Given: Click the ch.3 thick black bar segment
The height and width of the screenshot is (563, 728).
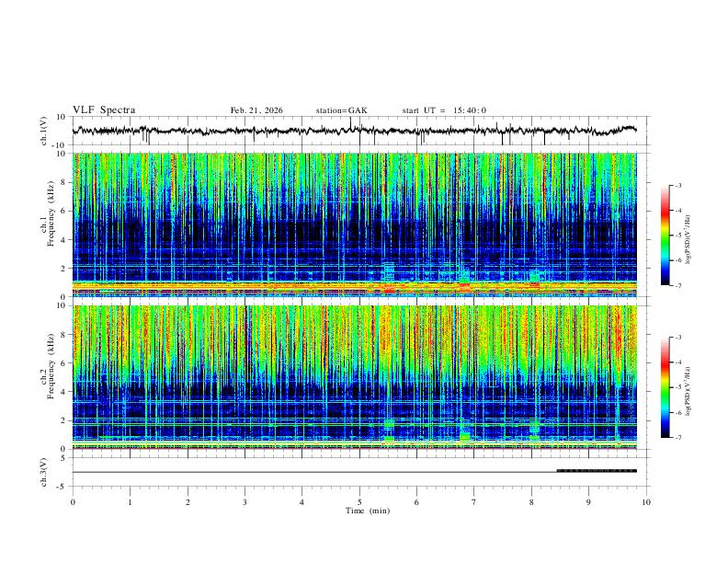Looking at the screenshot, I should 597,471.
